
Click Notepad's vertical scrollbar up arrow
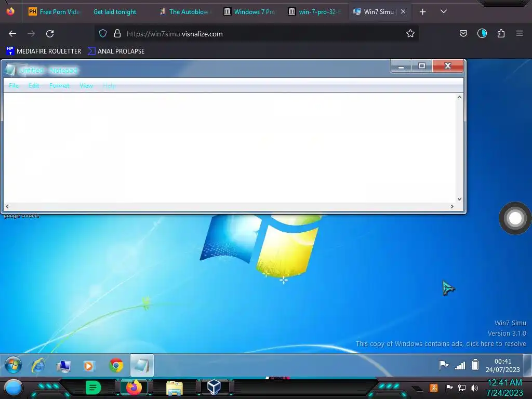[459, 97]
